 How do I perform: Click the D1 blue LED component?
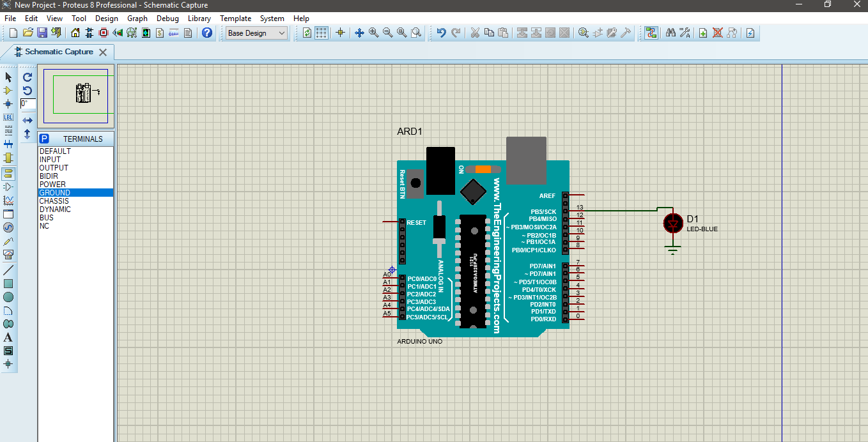672,224
